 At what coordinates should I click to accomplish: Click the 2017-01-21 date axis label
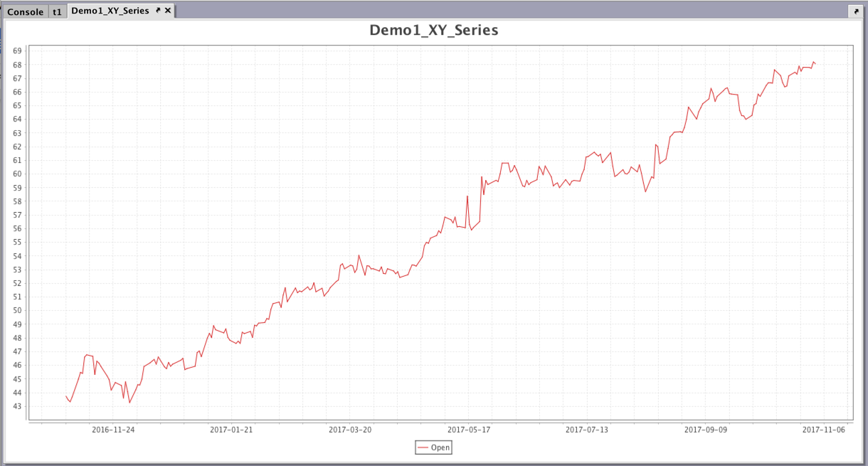coord(232,430)
